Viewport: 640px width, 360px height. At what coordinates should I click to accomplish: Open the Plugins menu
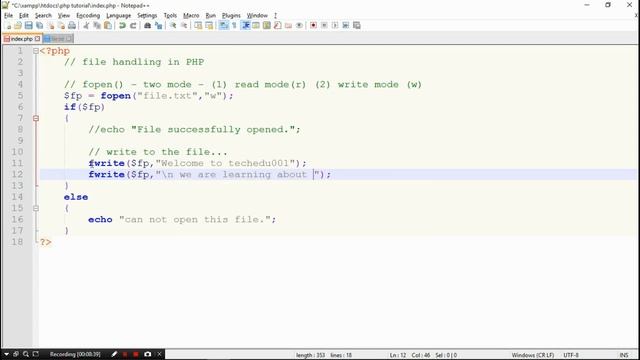tap(231, 16)
